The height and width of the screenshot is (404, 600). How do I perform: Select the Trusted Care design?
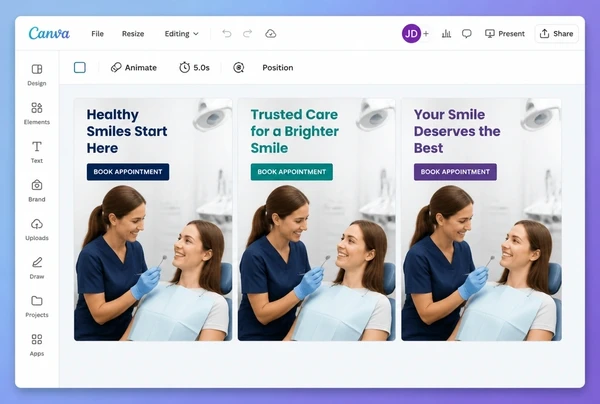[x=316, y=220]
